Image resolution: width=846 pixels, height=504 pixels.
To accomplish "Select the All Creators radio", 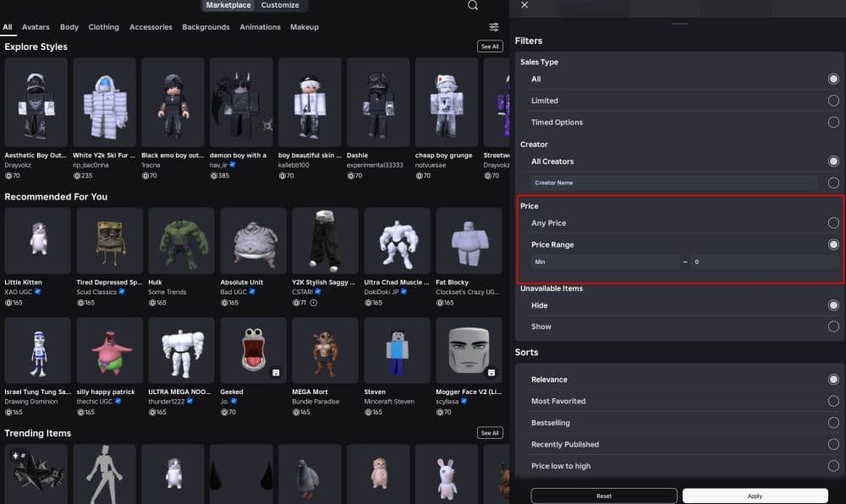I will click(x=833, y=162).
